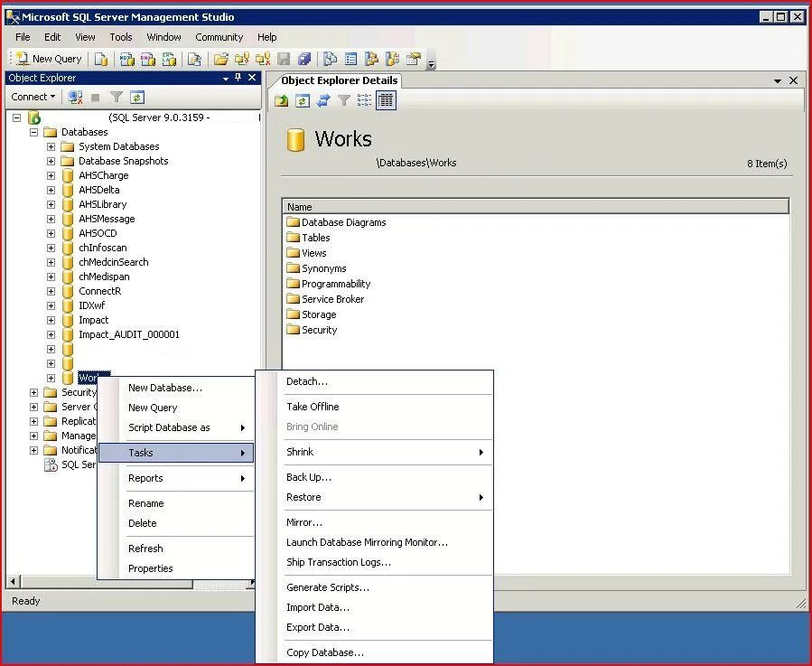
Task: Open the Connect dropdown in Object Explorer
Action: [33, 97]
